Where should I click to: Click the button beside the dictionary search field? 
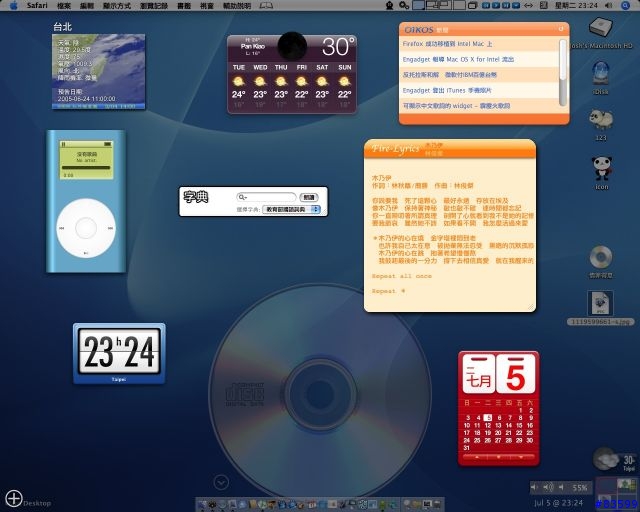pos(309,197)
